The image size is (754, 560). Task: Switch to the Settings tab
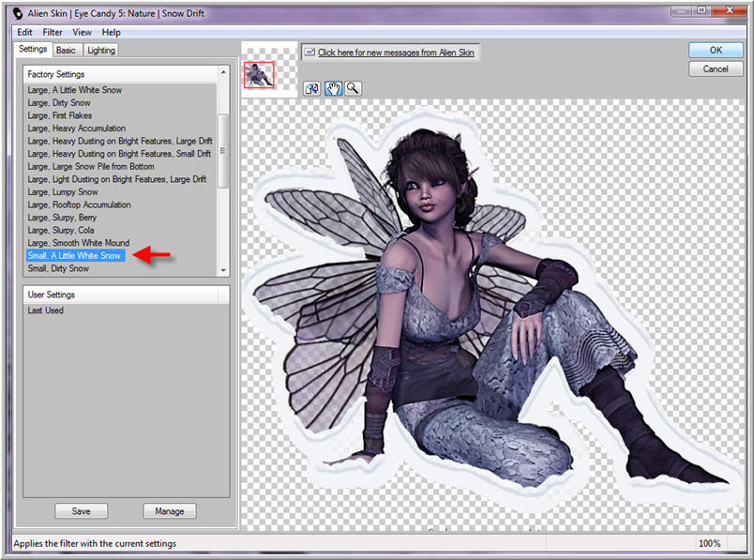tap(33, 49)
